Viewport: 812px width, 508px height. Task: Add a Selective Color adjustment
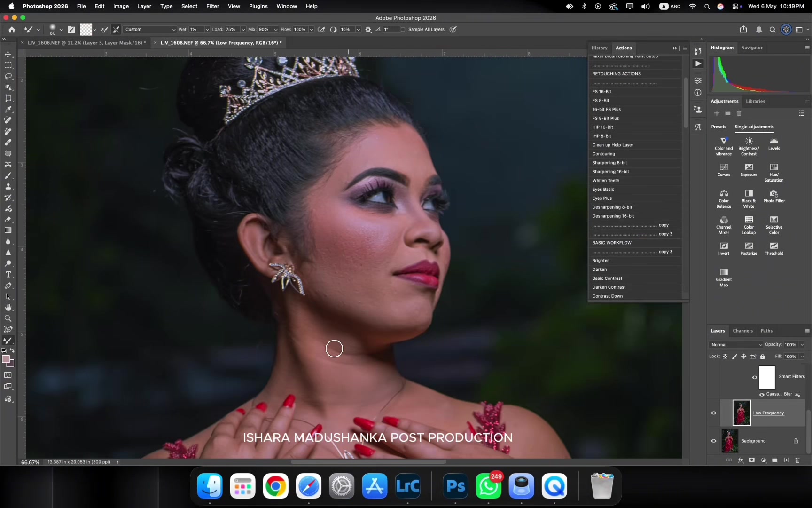(x=774, y=225)
